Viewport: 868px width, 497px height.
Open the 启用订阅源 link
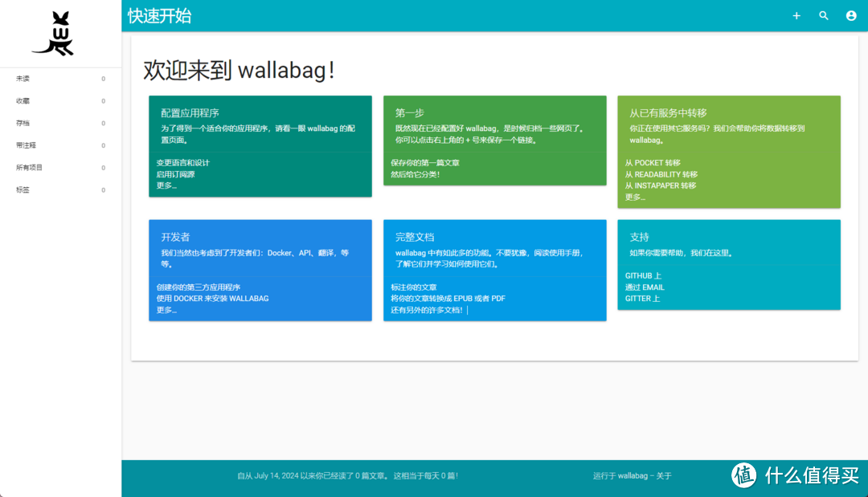175,174
